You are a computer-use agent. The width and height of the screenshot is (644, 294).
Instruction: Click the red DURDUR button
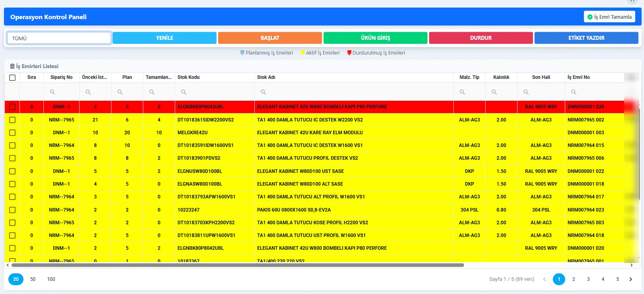[x=481, y=38]
